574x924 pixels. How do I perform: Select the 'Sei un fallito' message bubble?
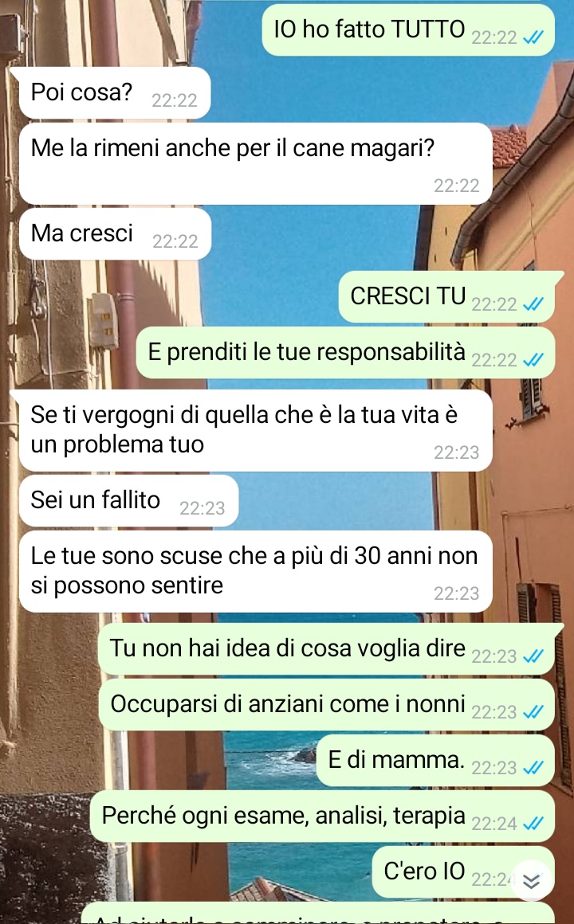[128, 501]
